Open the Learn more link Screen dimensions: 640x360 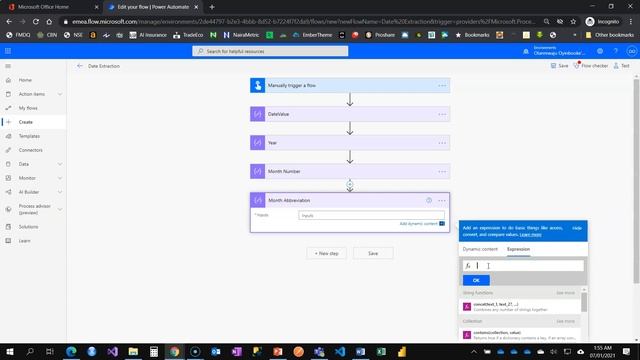[x=530, y=235]
